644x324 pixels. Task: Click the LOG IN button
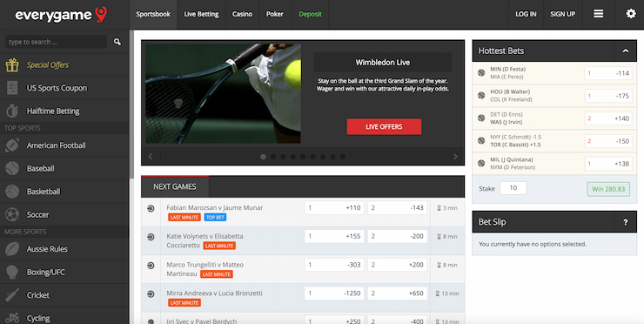point(526,14)
